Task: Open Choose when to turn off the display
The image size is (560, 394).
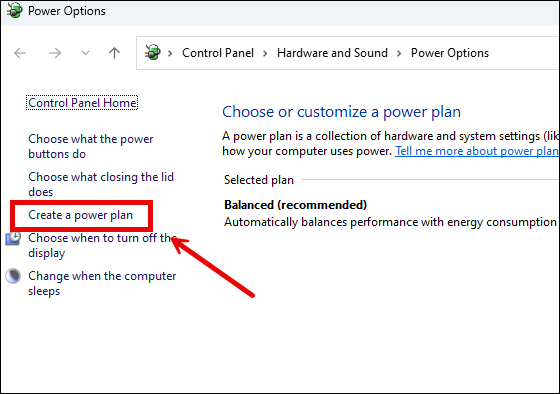Action: (102, 245)
